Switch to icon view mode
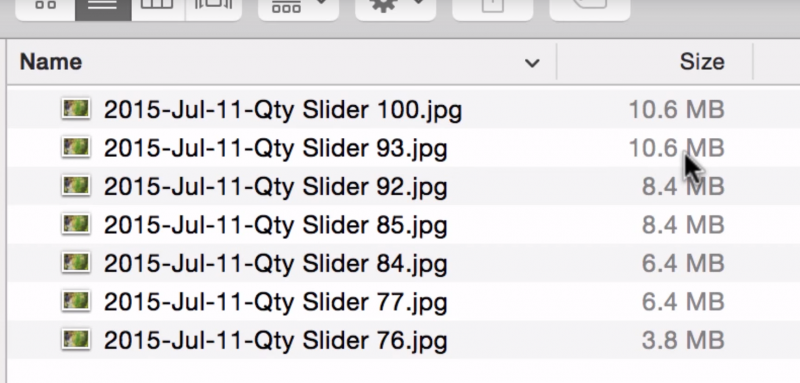Screen dimensions: 800x383 click(45, 7)
